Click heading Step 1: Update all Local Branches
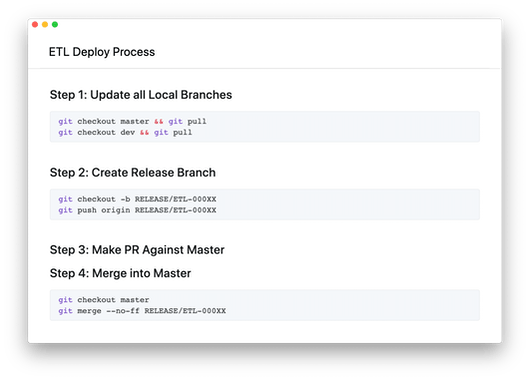The image size is (530, 380). (x=141, y=95)
